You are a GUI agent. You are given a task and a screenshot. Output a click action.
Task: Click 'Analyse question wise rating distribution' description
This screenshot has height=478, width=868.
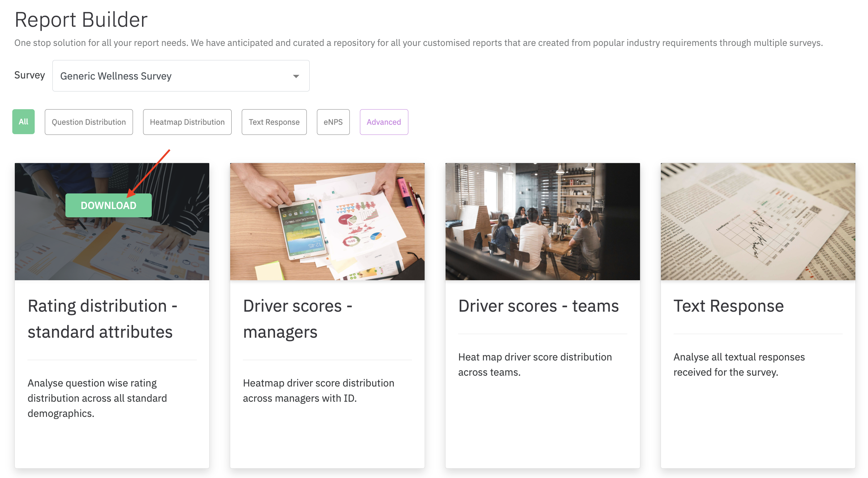click(98, 398)
